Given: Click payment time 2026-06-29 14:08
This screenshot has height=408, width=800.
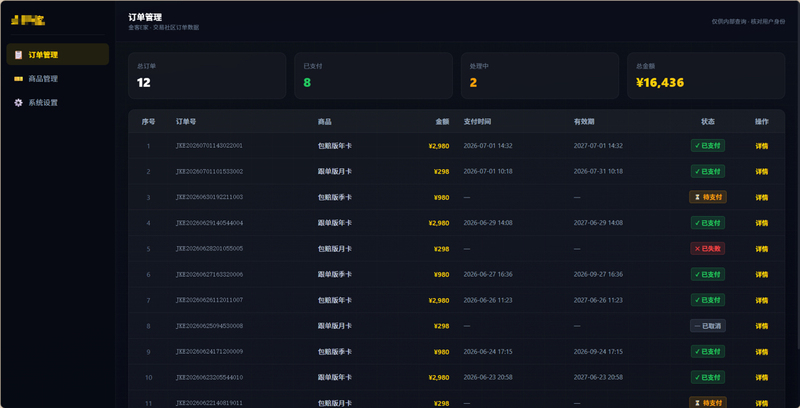Looking at the screenshot, I should pyautogui.click(x=488, y=223).
